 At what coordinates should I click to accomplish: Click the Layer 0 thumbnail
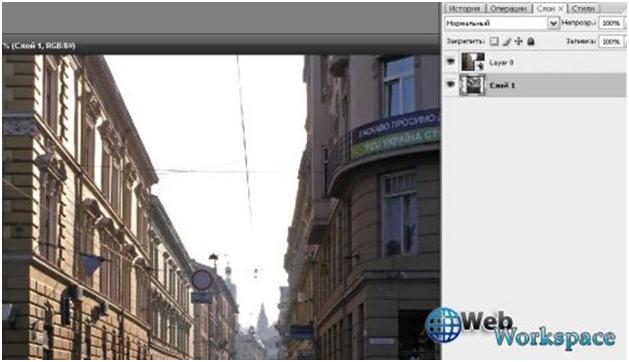click(473, 62)
